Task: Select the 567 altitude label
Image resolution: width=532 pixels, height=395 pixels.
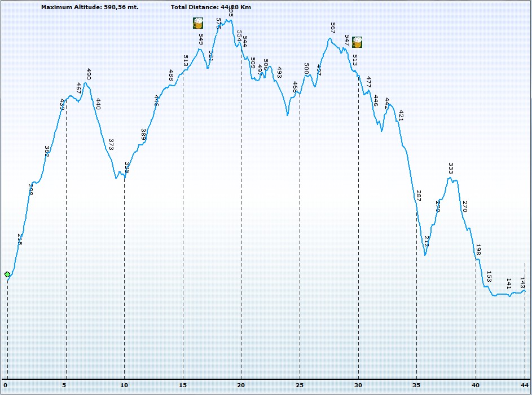Action: click(333, 28)
